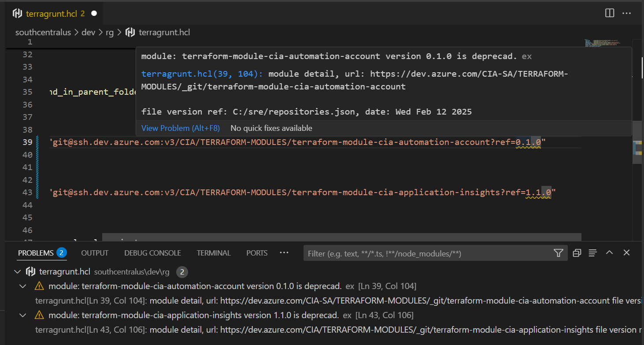Switch to the TERMINAL tab
644x345 pixels.
(214, 253)
